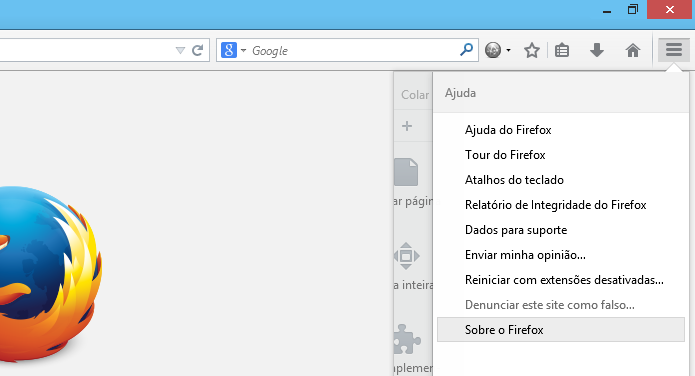Choose Dados para suporte
Image resolution: width=695 pixels, height=376 pixels.
click(561, 230)
